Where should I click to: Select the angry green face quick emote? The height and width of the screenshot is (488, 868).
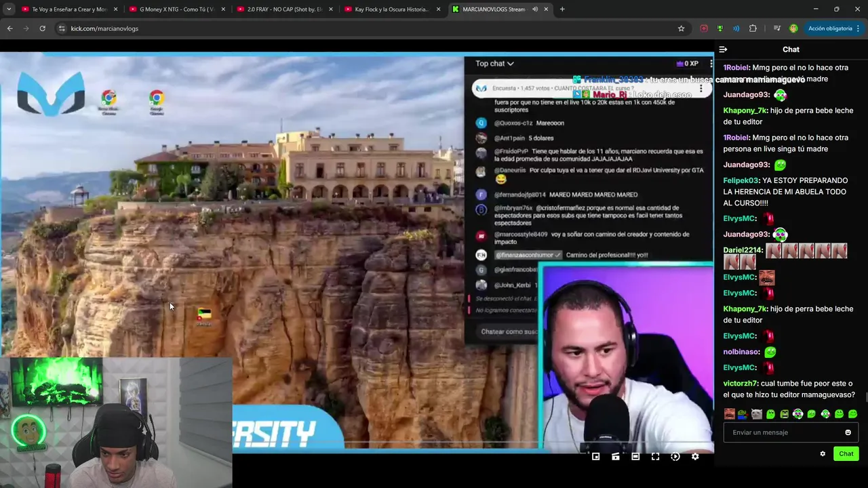784,414
